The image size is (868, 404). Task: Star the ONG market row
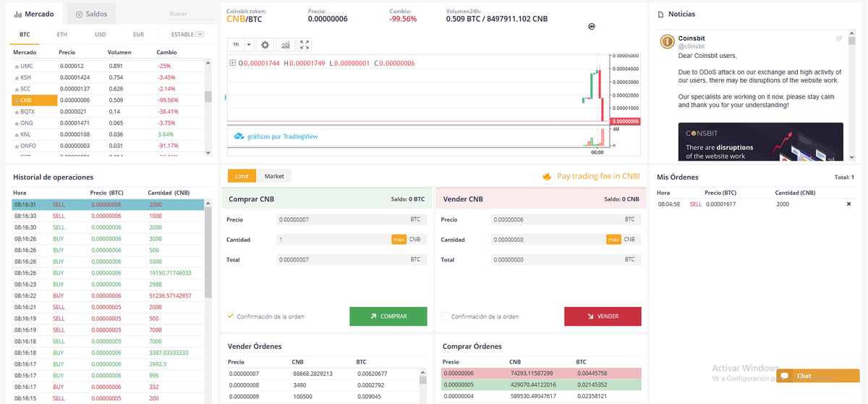pyautogui.click(x=17, y=123)
